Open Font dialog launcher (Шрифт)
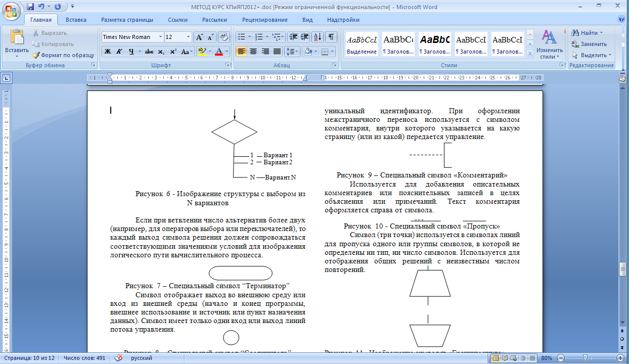The image size is (629, 364). tap(227, 65)
